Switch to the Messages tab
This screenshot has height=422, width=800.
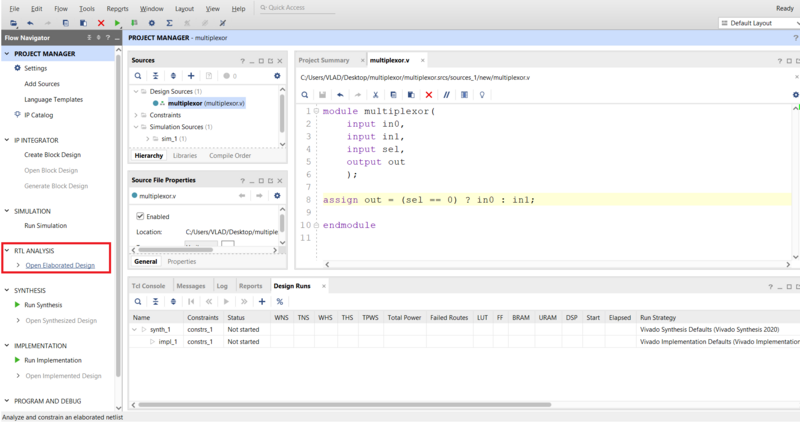[x=191, y=286]
